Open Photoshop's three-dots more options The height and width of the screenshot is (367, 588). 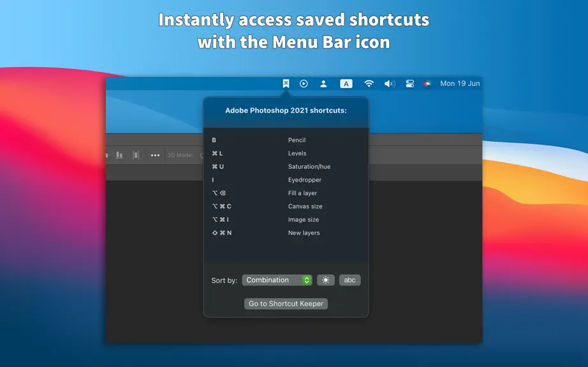[x=155, y=155]
